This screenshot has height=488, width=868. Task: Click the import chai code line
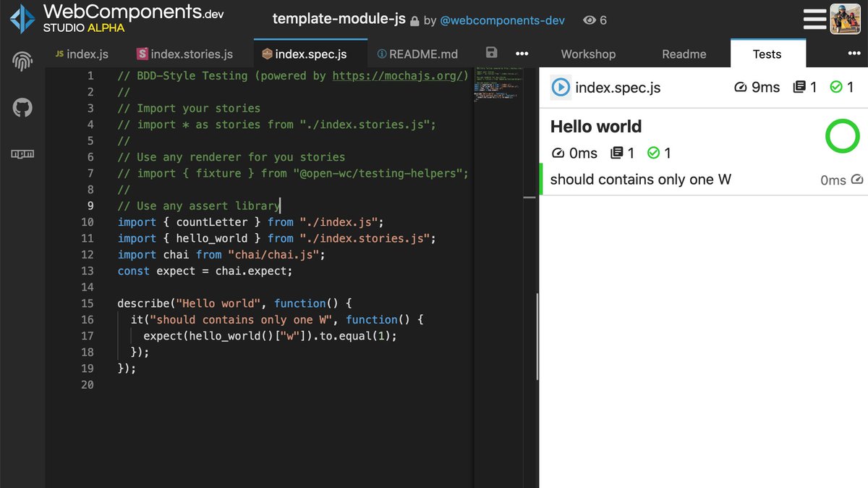coord(222,255)
